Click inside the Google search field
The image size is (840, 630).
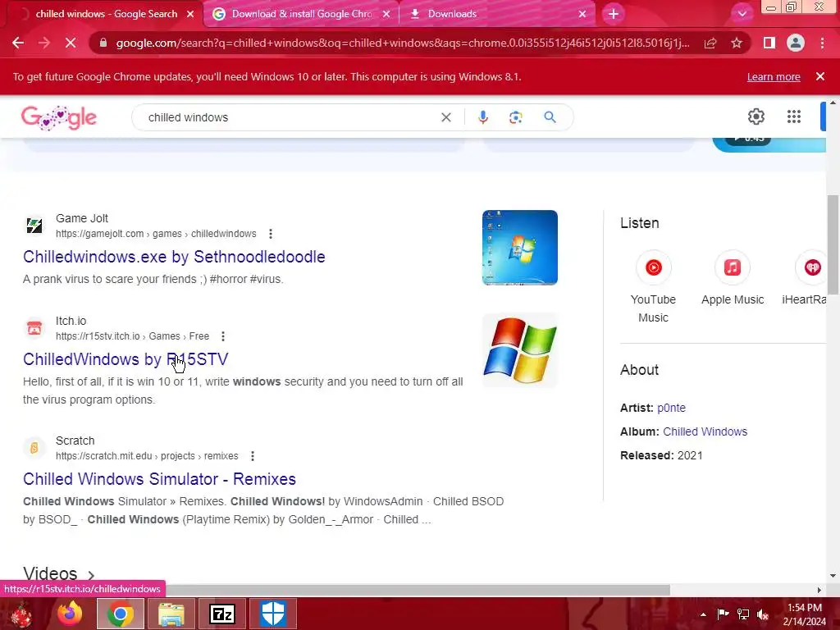pyautogui.click(x=290, y=117)
